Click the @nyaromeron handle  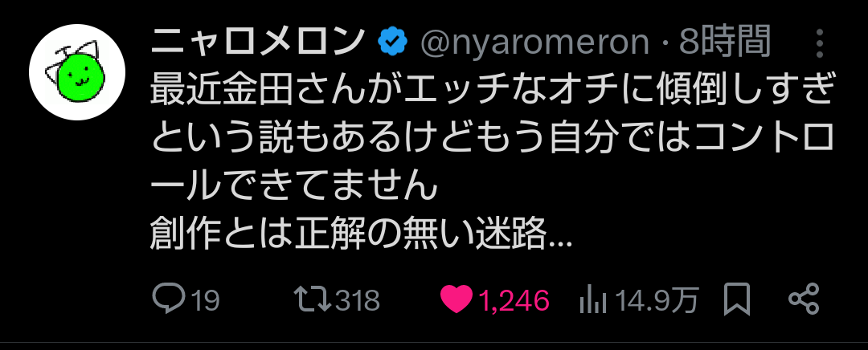click(x=535, y=43)
